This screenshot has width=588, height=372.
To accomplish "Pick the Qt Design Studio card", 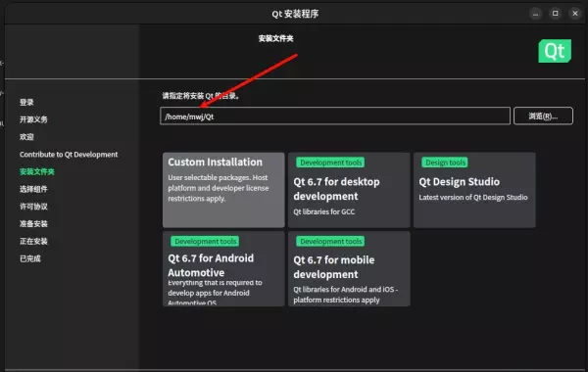I will point(474,190).
